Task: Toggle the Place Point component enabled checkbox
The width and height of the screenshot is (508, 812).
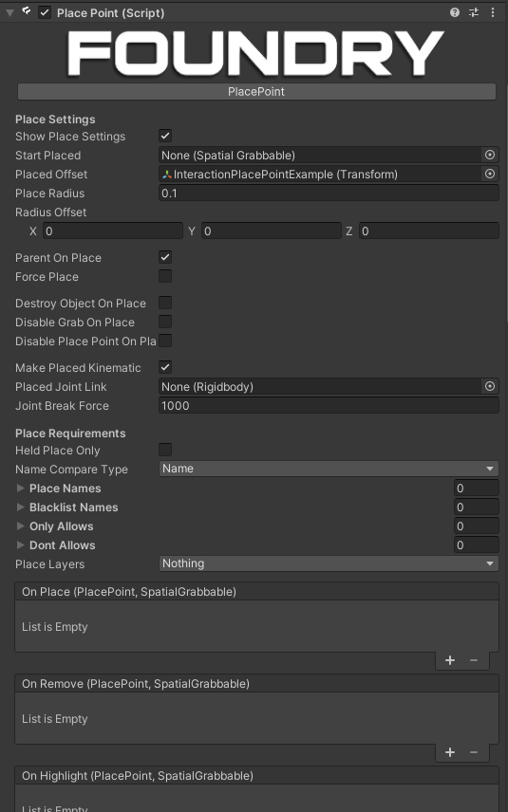Action: click(45, 12)
